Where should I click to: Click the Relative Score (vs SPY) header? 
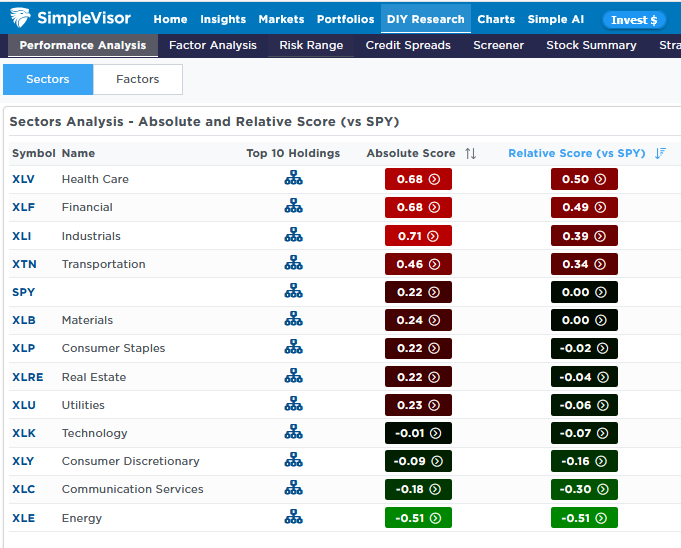tap(577, 153)
